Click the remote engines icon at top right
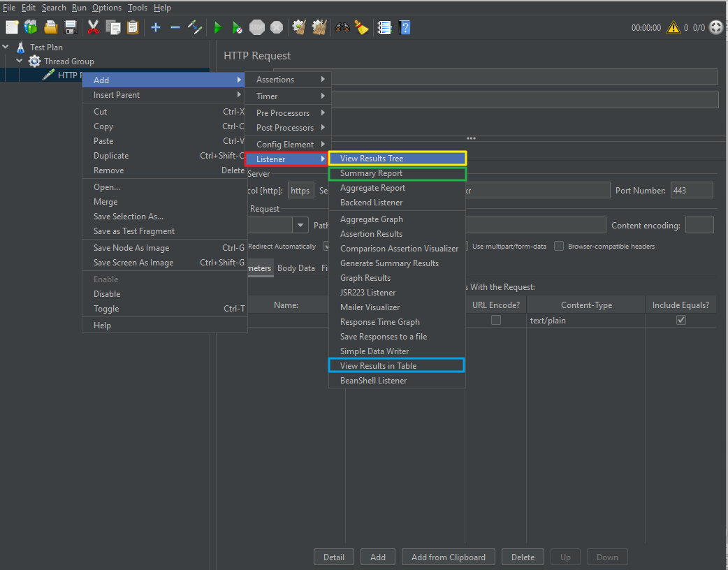 coord(716,27)
